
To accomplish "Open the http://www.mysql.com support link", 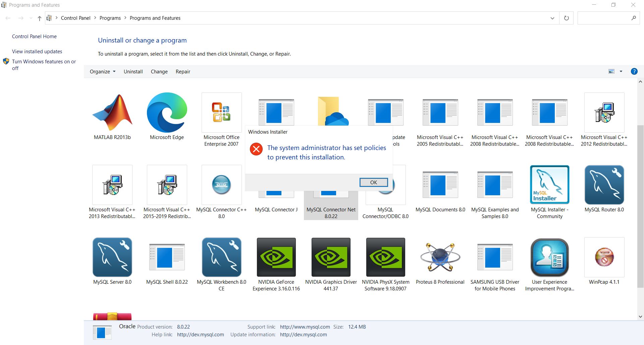I will (x=305, y=327).
